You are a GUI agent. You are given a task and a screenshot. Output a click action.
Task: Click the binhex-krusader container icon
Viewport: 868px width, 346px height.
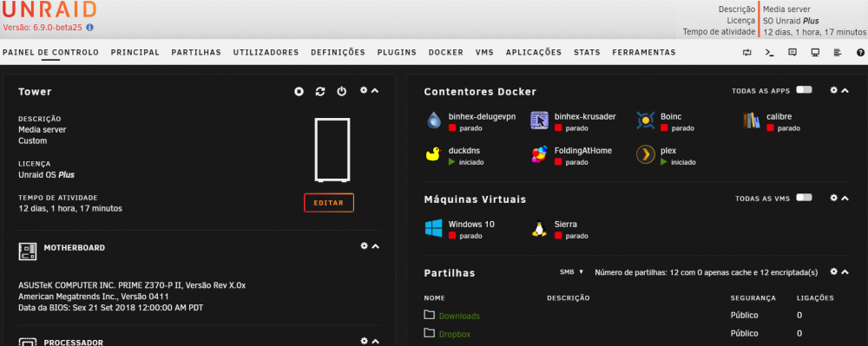[x=539, y=121]
